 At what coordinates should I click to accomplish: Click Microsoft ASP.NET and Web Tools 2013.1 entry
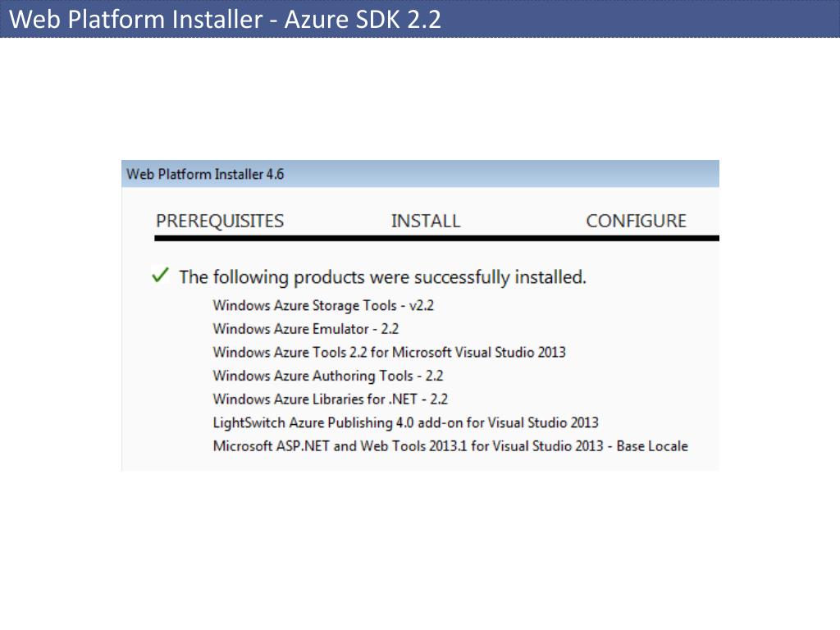point(450,446)
